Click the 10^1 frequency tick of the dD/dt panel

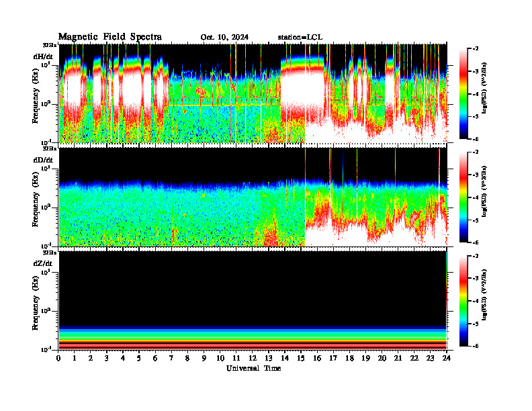(x=46, y=168)
